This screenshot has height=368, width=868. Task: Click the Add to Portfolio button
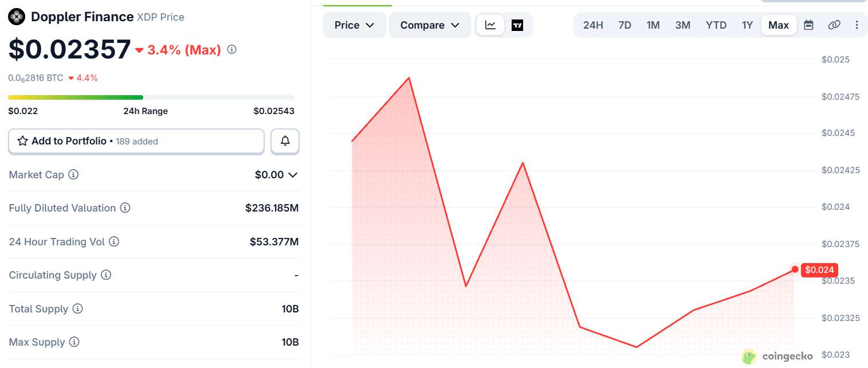[136, 141]
